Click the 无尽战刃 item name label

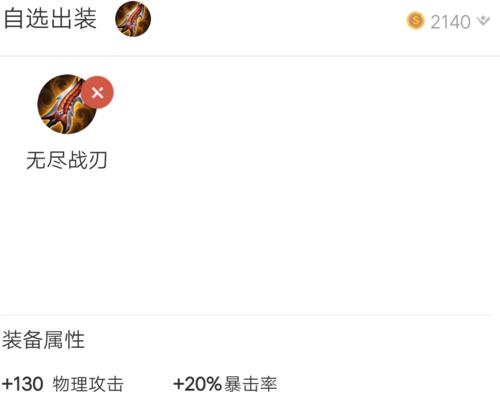(67, 160)
